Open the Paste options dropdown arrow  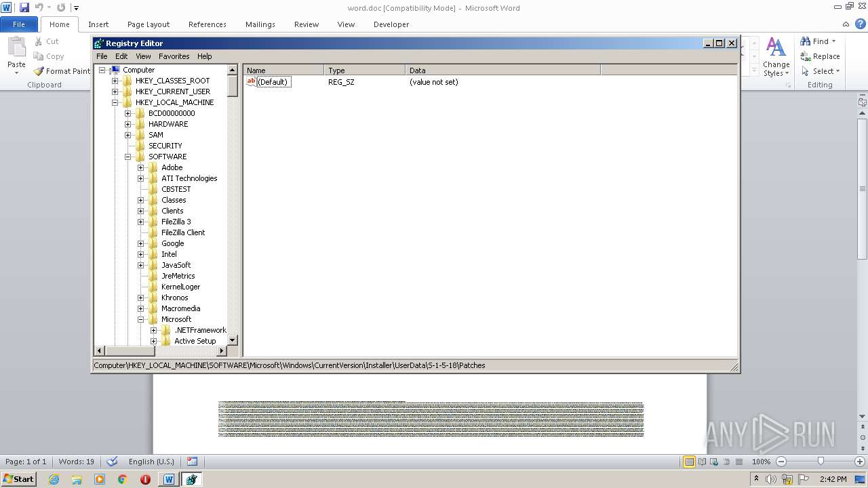point(16,72)
